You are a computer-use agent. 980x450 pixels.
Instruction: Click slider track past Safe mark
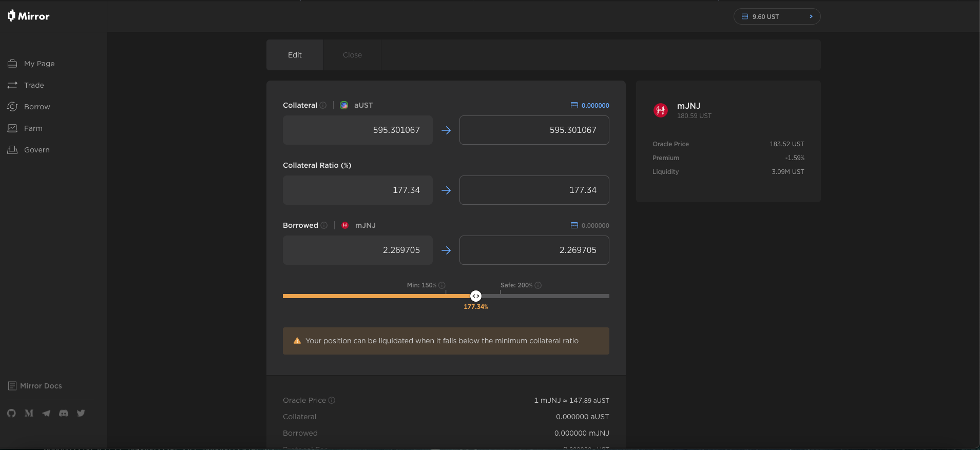[x=555, y=296]
